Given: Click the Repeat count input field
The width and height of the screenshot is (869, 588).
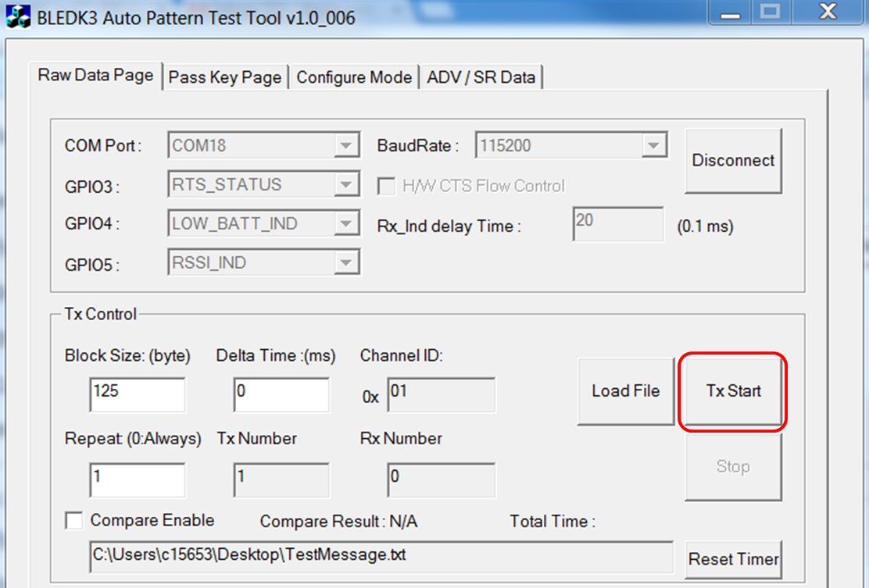Looking at the screenshot, I should [138, 480].
